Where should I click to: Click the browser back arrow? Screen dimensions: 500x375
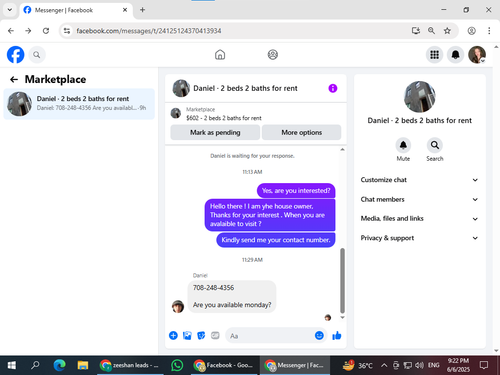[x=11, y=31]
